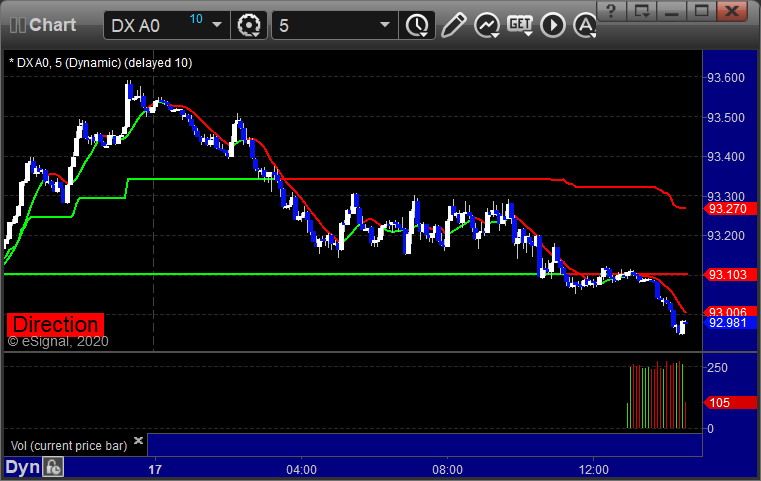Expand the DX A0 symbol dropdown arrow
Image resolution: width=761 pixels, height=481 pixels.
pos(217,25)
